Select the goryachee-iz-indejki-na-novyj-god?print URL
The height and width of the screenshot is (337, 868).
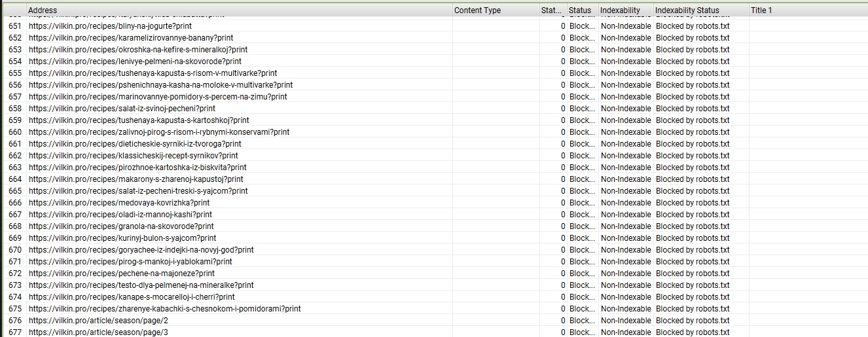141,250
